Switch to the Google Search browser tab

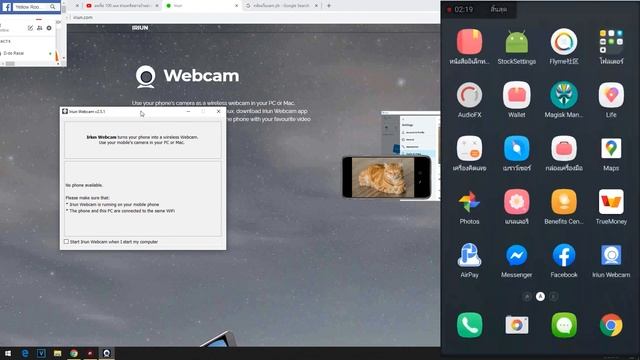pos(281,6)
